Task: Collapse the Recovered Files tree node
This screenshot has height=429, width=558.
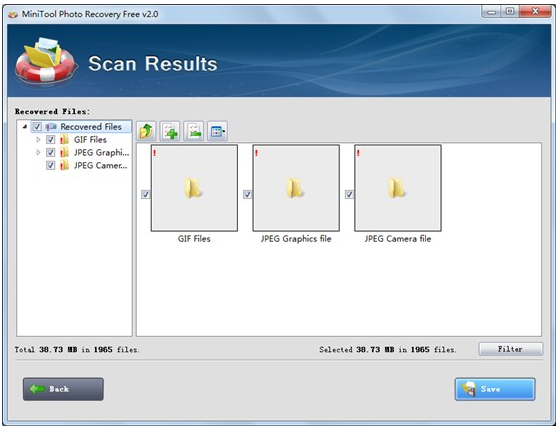Action: (x=25, y=127)
